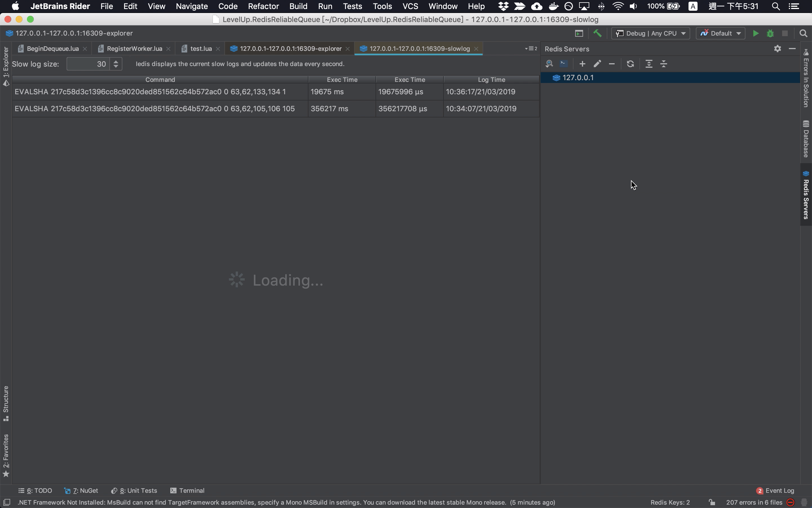Open the VCS menu
This screenshot has width=812, height=508.
[x=410, y=6]
